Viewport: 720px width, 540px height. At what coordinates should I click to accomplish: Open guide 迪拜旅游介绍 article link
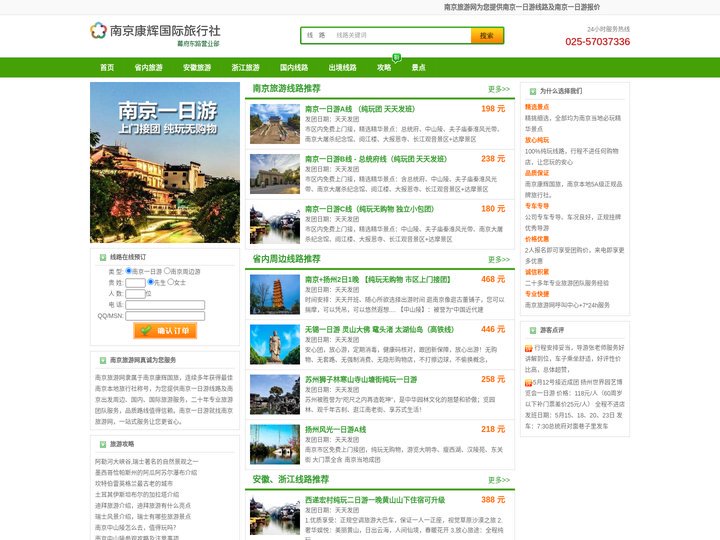(143, 506)
